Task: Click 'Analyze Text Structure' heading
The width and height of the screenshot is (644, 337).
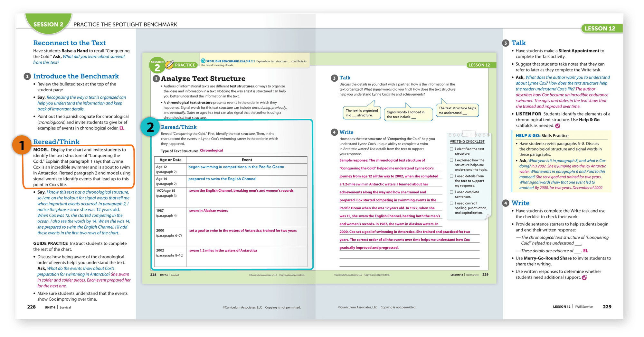Action: click(x=203, y=78)
